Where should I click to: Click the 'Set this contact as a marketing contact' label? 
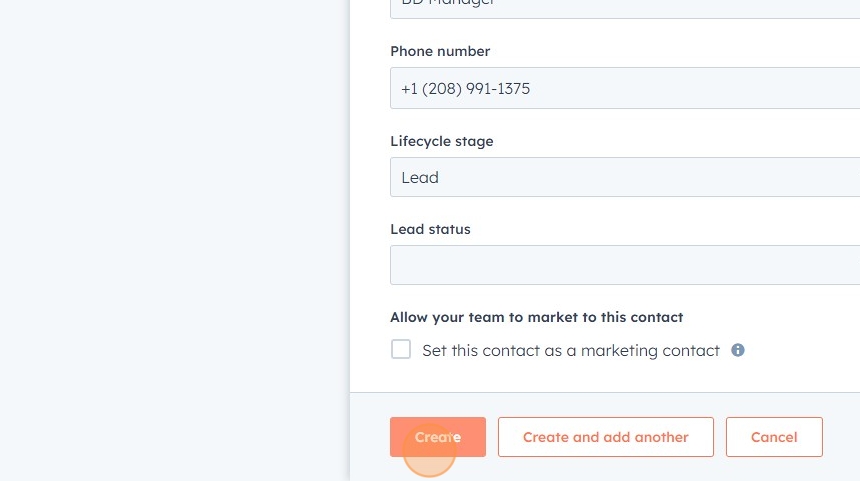pos(570,350)
